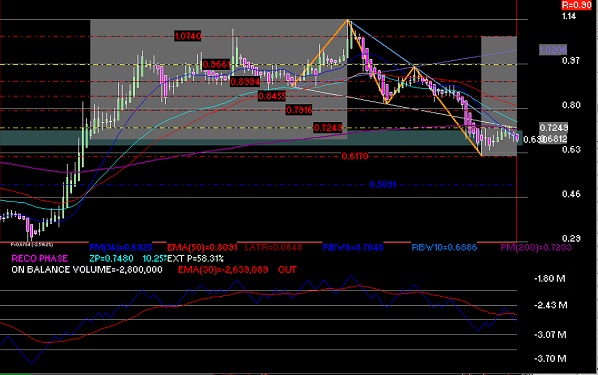The width and height of the screenshot is (598, 375).
Task: Click the 0.46 price axis label
Action: pos(571,194)
